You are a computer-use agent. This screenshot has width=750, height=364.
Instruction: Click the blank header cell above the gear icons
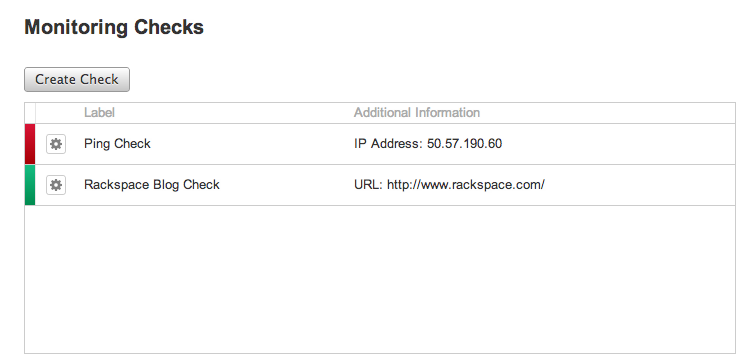pyautogui.click(x=56, y=113)
